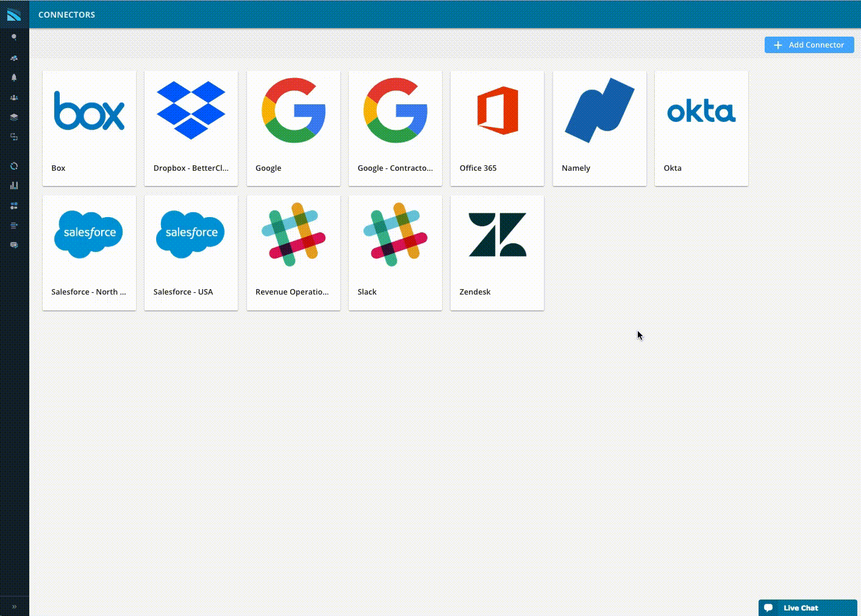Click the Salesforce - North card logo
Screen dimensions: 861x616
point(89,234)
